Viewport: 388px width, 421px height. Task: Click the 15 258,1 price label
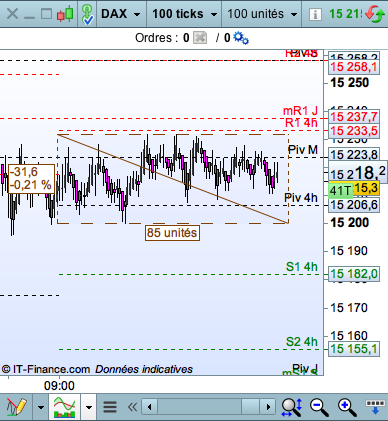354,67
